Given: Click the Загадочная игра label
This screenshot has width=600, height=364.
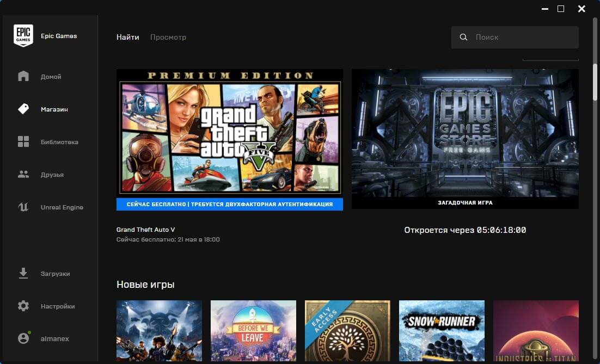Looking at the screenshot, I should coord(465,202).
